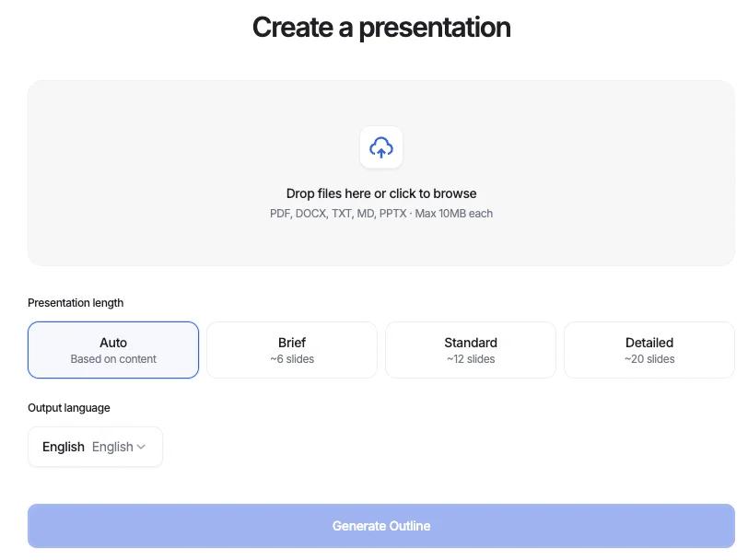The height and width of the screenshot is (560, 748).
Task: Click the chevron next to English
Action: click(x=143, y=447)
